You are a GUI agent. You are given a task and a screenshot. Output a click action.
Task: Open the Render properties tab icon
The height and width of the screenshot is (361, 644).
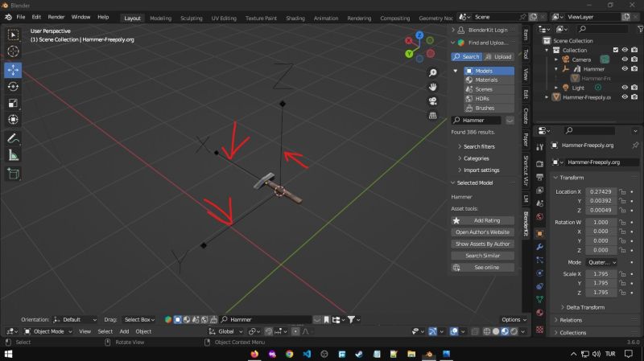539,164
